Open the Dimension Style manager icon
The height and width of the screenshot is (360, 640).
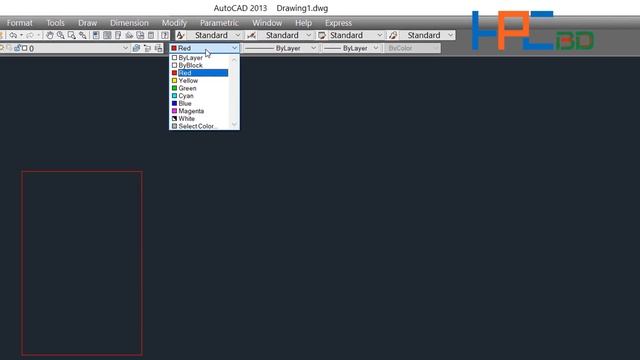(251, 36)
